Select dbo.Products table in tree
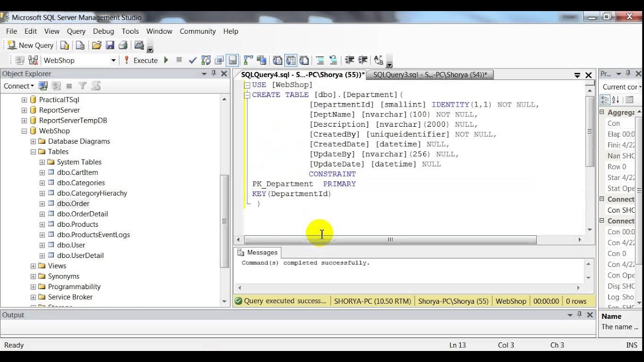Screen dimensions: 644x362 click(77, 224)
